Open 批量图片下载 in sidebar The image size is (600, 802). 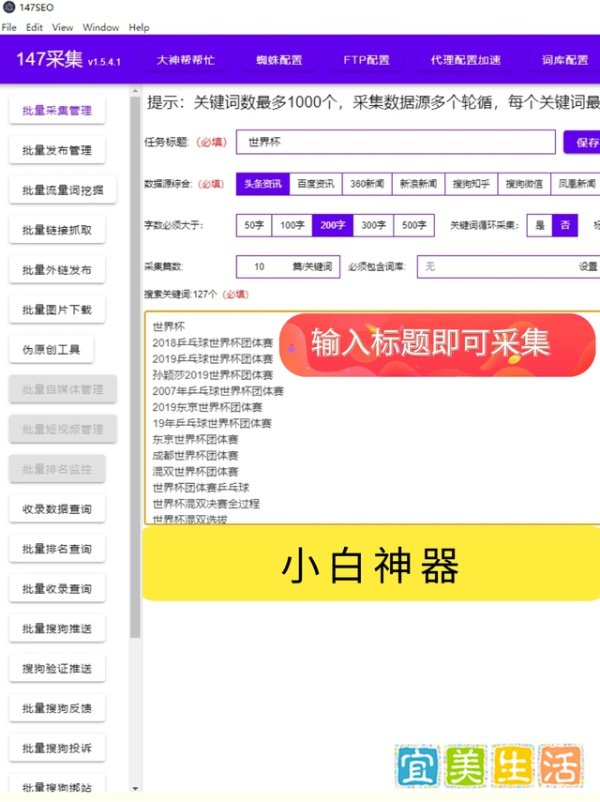[x=57, y=310]
